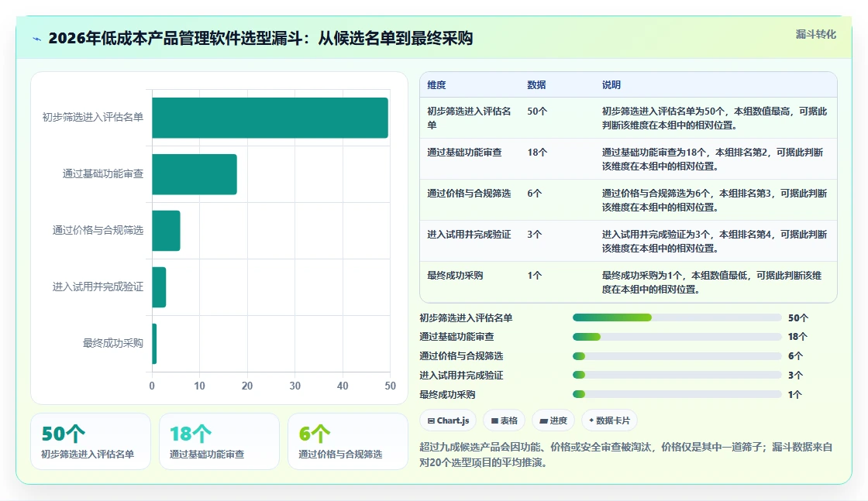Click the description mentioning 本组排名第2
This screenshot has width=868, height=501.
click(x=712, y=159)
